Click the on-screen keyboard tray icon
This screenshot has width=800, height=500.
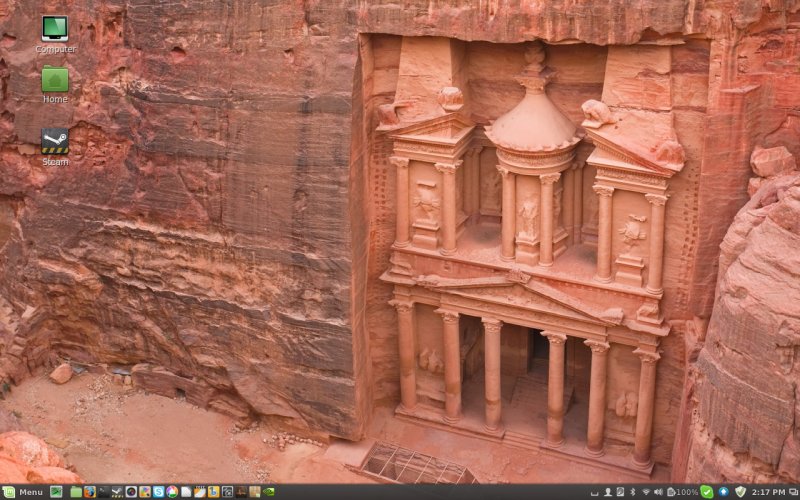594,493
